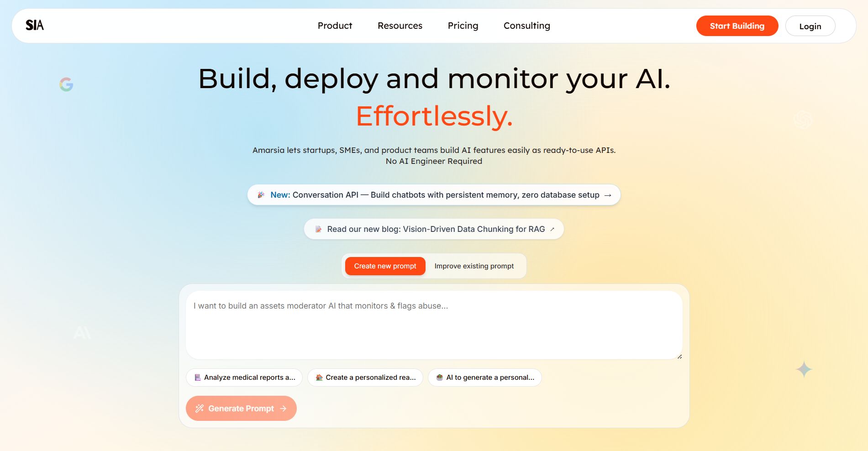Click the Generate Prompt button
This screenshot has width=868, height=451.
click(241, 409)
